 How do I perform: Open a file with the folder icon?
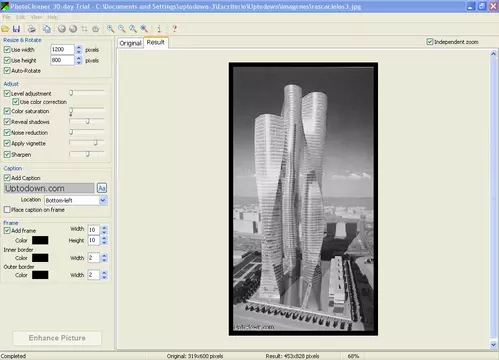pos(5,29)
